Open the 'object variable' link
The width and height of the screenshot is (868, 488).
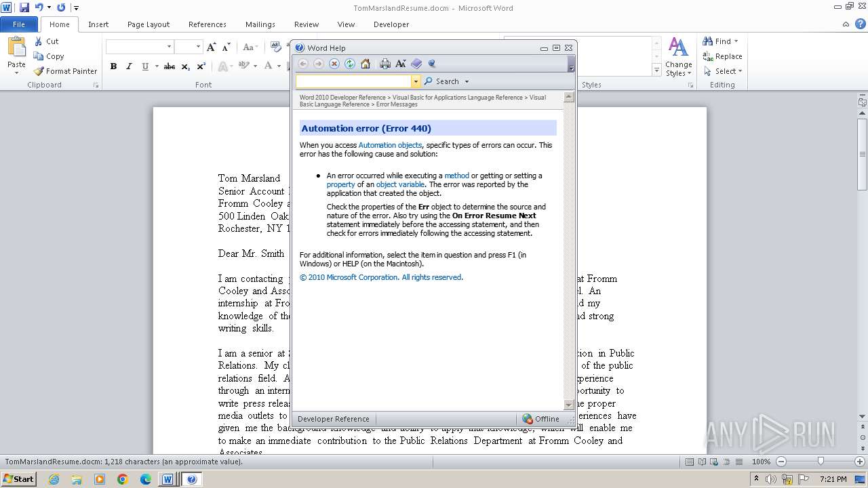pyautogui.click(x=400, y=184)
